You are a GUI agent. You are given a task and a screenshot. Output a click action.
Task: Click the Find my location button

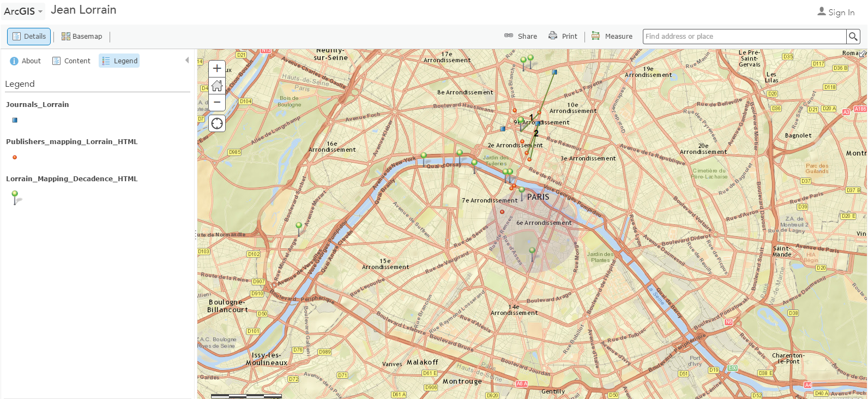pos(217,123)
